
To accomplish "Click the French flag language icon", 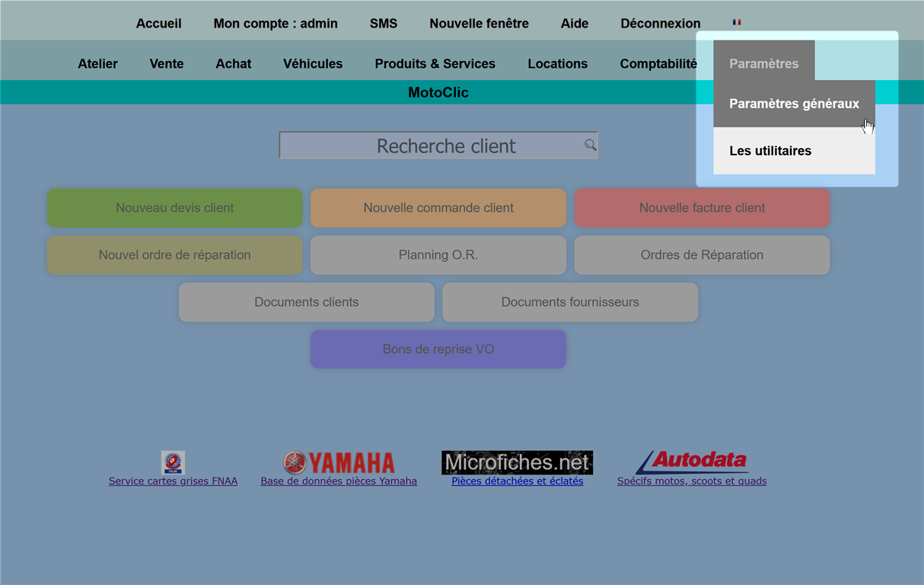I will [x=736, y=23].
